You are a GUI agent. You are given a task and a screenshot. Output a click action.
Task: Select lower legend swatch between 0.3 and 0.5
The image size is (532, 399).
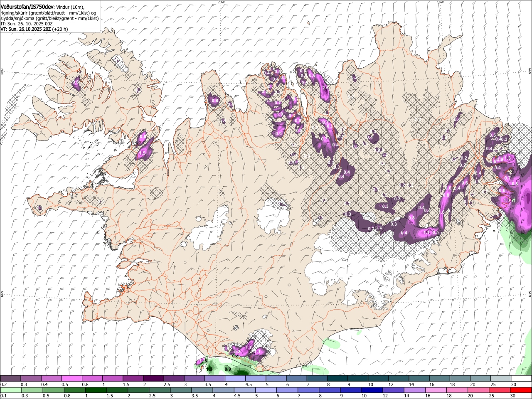pyautogui.click(x=32, y=390)
